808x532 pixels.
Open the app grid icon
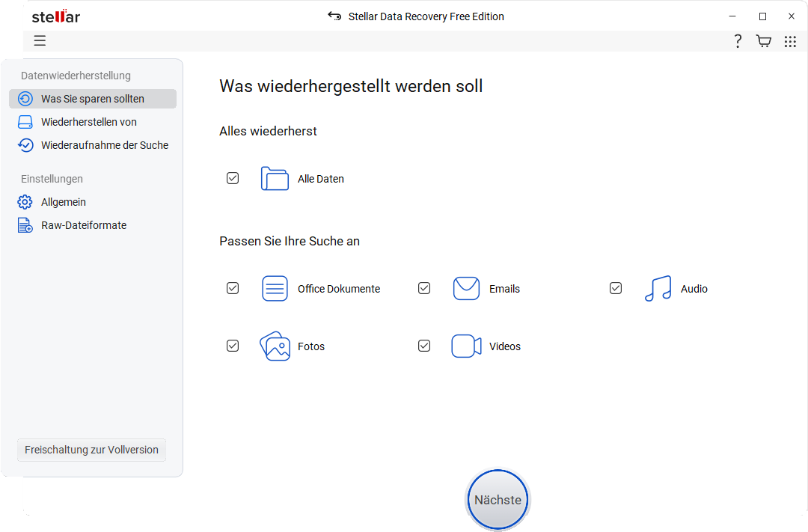pyautogui.click(x=790, y=41)
